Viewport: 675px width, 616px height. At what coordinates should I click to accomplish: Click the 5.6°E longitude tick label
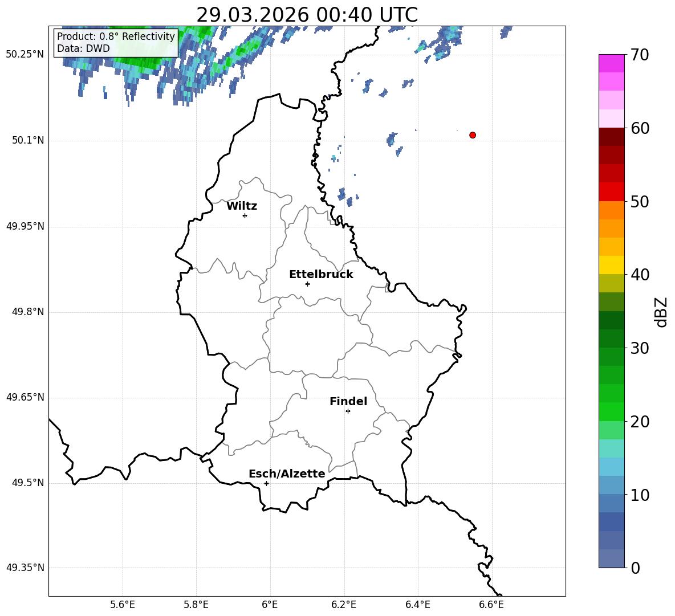click(x=123, y=605)
